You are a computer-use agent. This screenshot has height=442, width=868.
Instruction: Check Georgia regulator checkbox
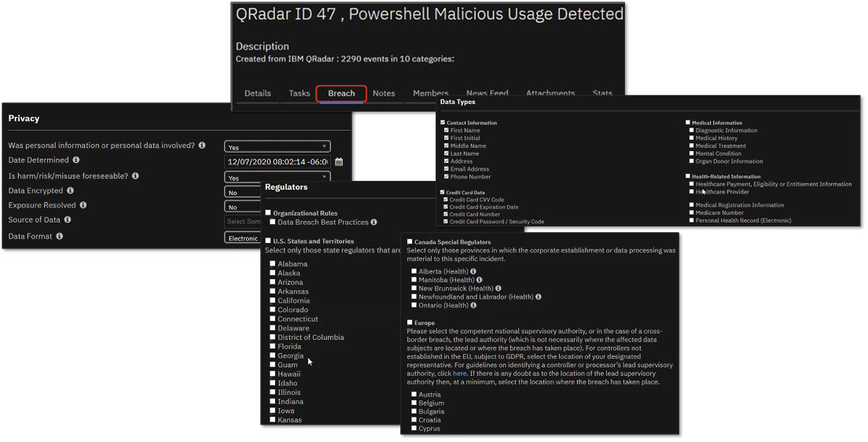pos(272,355)
